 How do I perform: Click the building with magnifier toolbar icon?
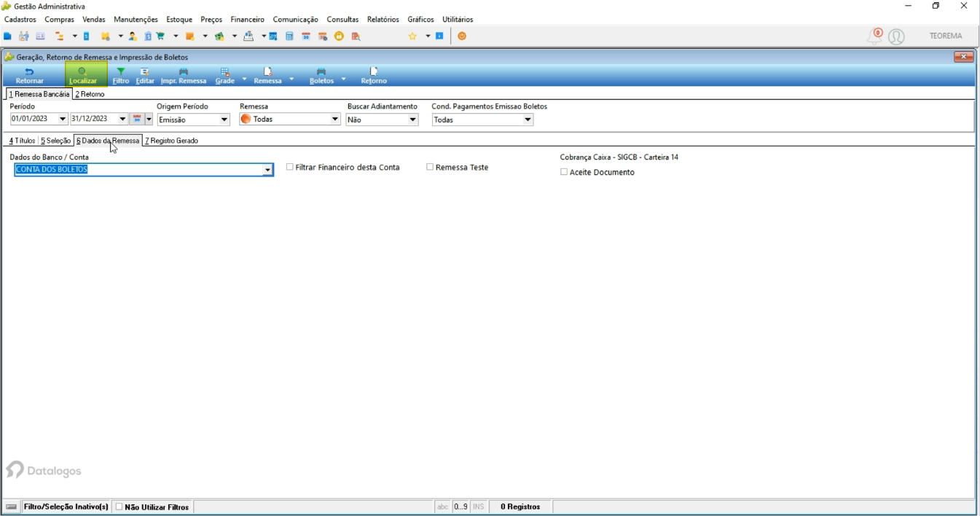(x=356, y=36)
